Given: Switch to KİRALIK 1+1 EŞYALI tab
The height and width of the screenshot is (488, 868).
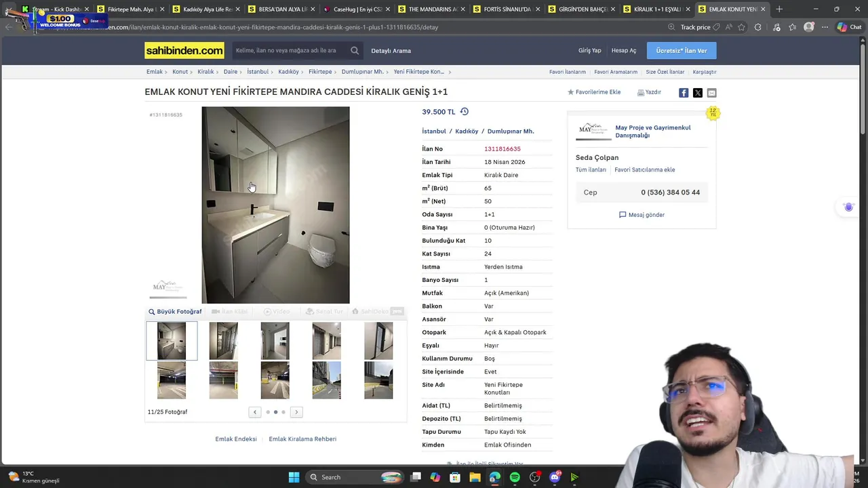Looking at the screenshot, I should tap(656, 9).
